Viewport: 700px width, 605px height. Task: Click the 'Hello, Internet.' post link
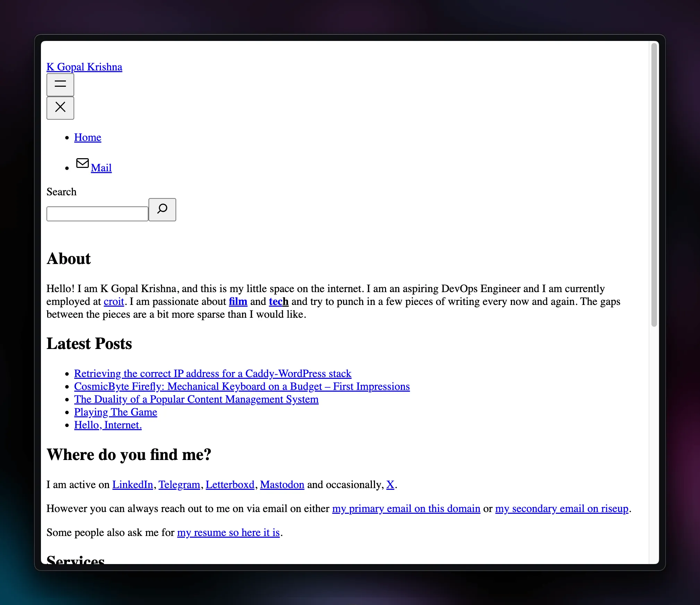(108, 425)
